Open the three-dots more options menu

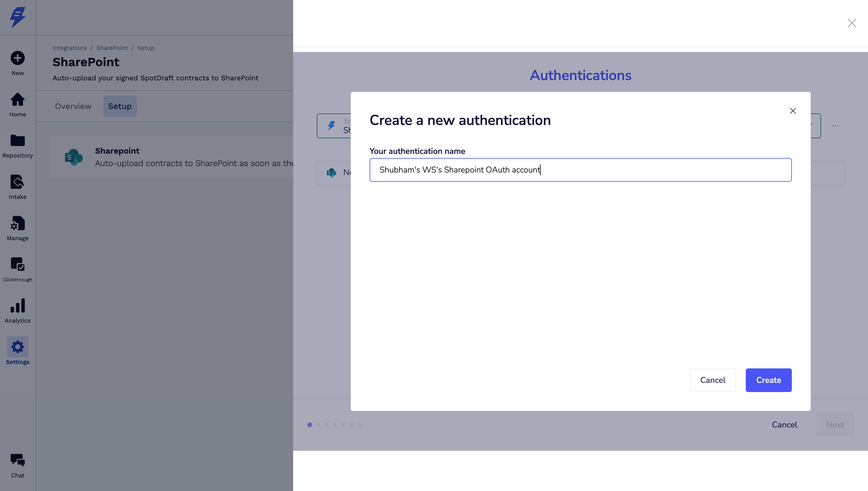[x=835, y=126]
